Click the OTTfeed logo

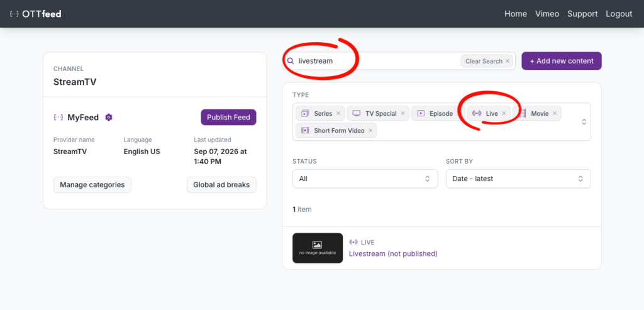tap(35, 14)
